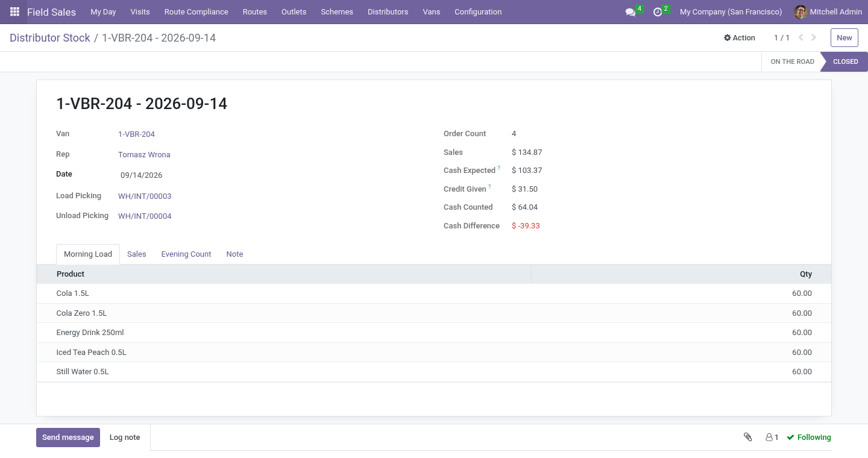Click the Send message button

click(68, 438)
